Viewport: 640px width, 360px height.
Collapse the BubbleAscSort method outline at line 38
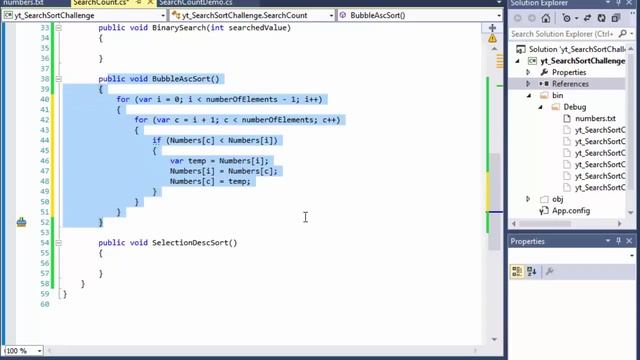[59, 79]
